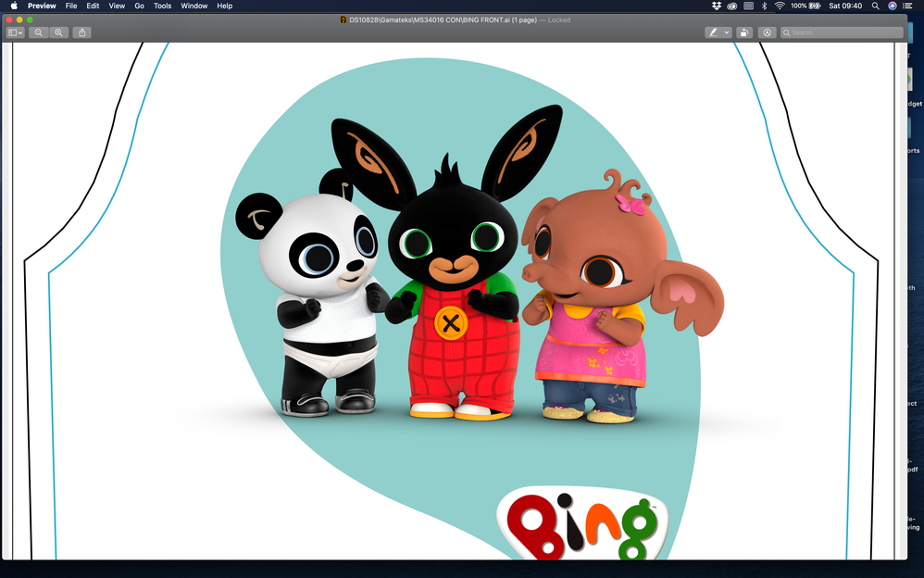Minimize the Preview window
Image resolution: width=924 pixels, height=578 pixels.
pyautogui.click(x=19, y=20)
